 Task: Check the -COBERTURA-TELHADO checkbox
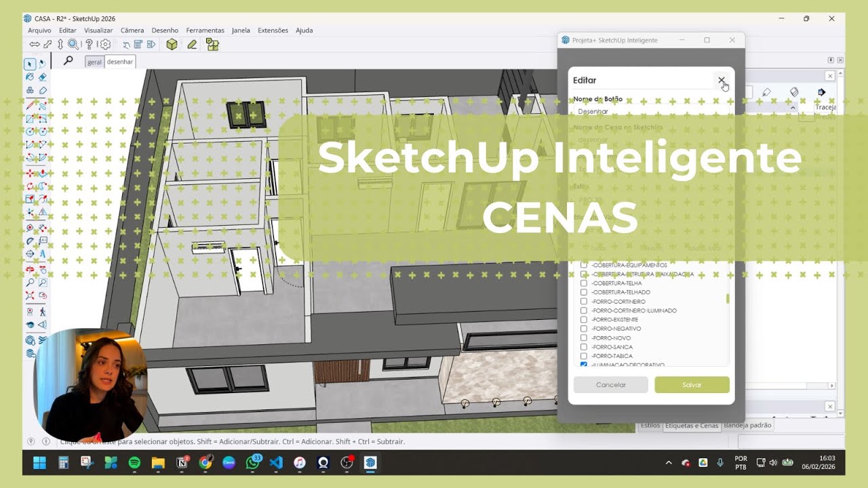[x=584, y=292]
